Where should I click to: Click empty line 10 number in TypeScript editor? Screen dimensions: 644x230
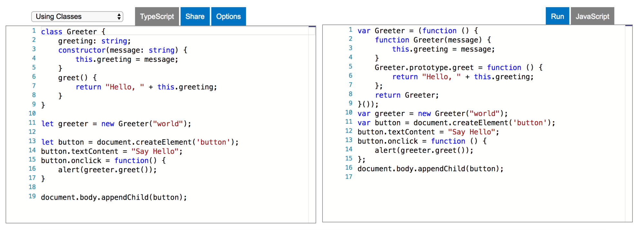(x=32, y=113)
